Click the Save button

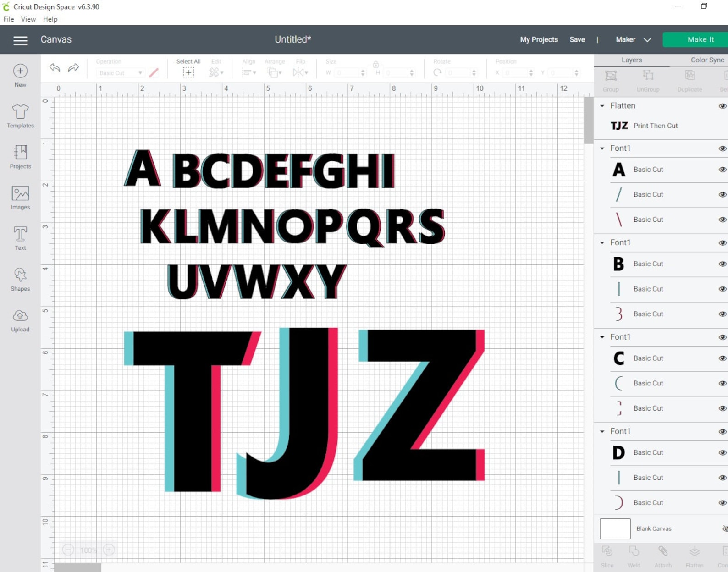(x=577, y=40)
